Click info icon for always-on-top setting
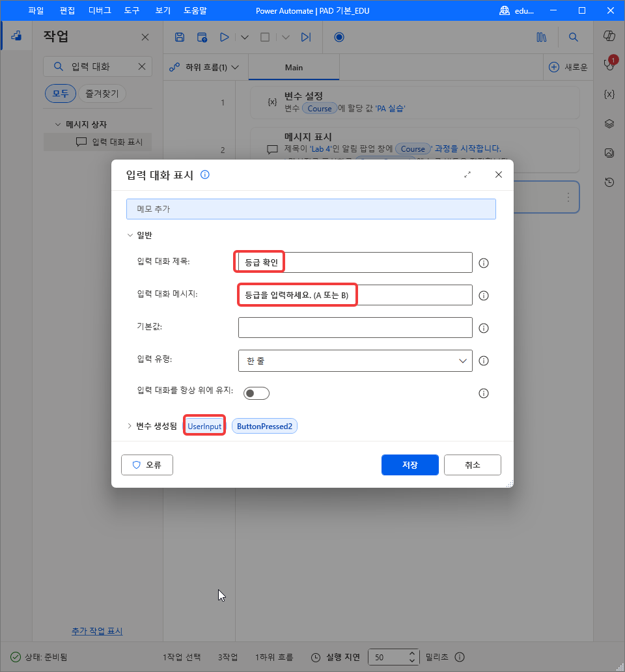Viewport: 625px width, 672px height. pos(484,393)
